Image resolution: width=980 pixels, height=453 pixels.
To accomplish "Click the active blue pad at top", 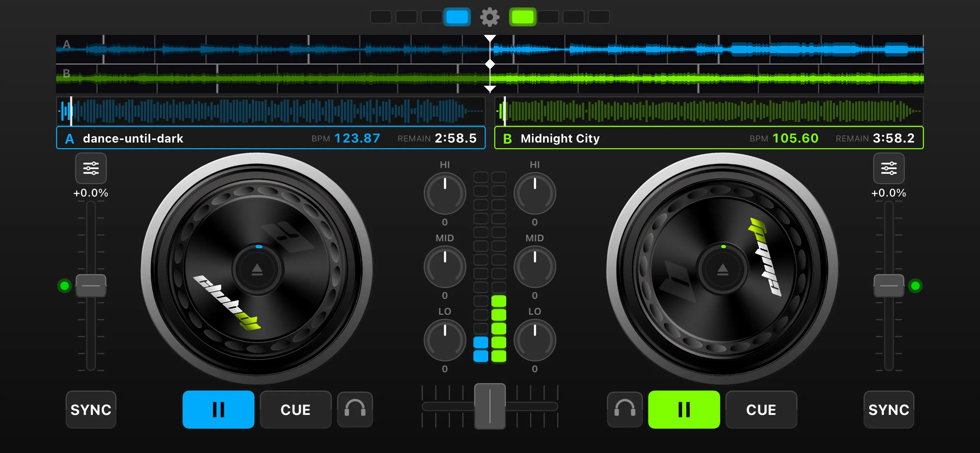I will point(457,17).
